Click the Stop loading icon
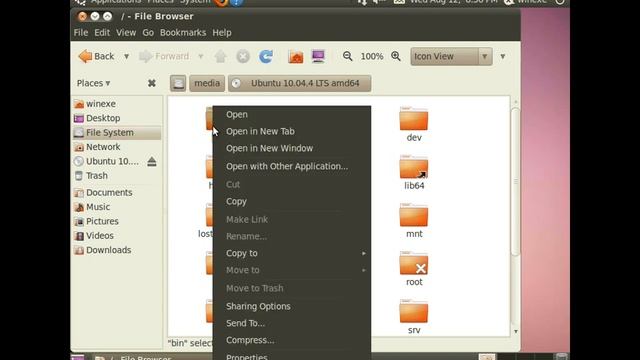Image resolution: width=640 pixels, height=360 pixels. [x=243, y=56]
